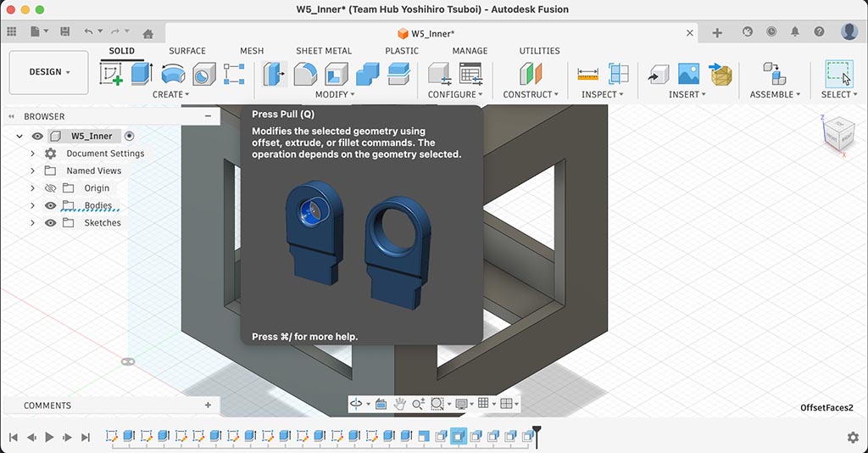The width and height of the screenshot is (868, 453).
Task: Go to Home view icon
Action: click(147, 34)
